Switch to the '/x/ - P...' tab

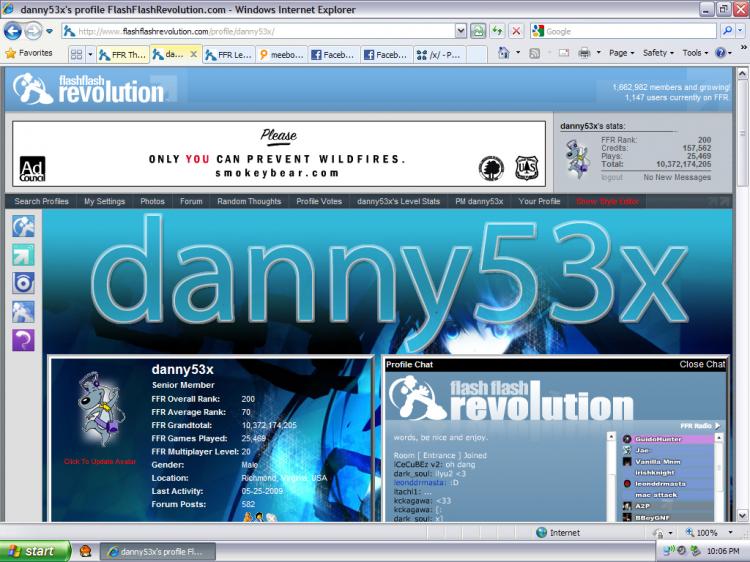(440, 55)
